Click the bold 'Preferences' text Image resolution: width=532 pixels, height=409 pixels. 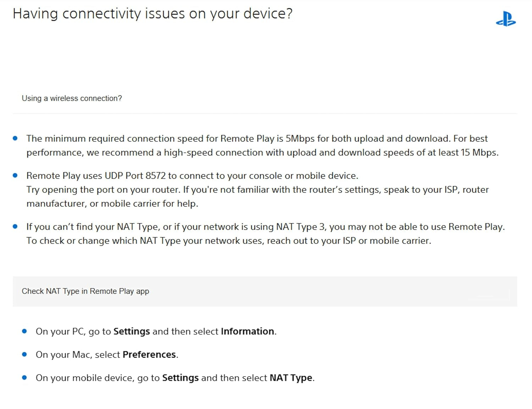coord(149,355)
